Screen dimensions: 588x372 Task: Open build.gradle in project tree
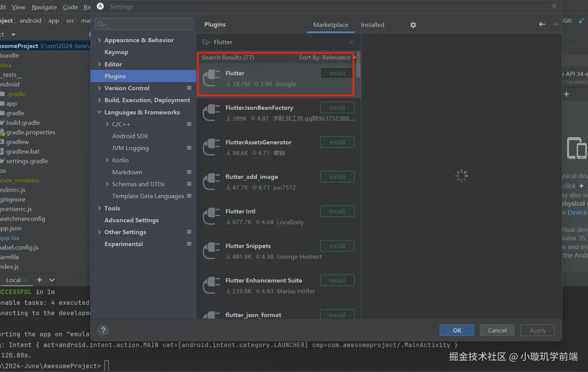23,122
